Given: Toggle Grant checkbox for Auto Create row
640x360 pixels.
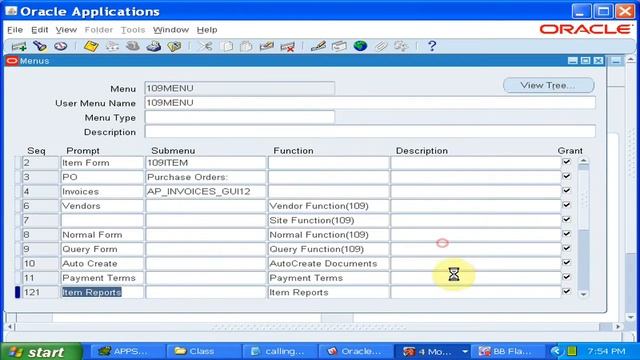Looking at the screenshot, I should point(567,262).
